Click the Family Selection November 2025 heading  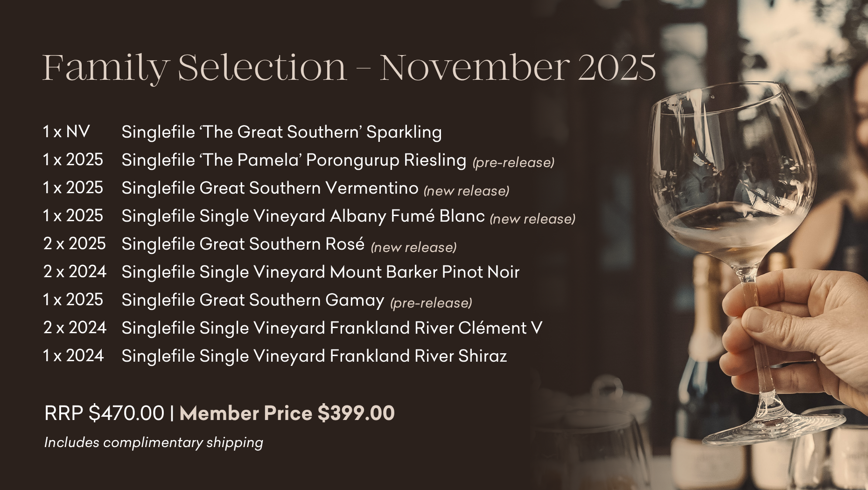click(x=349, y=68)
